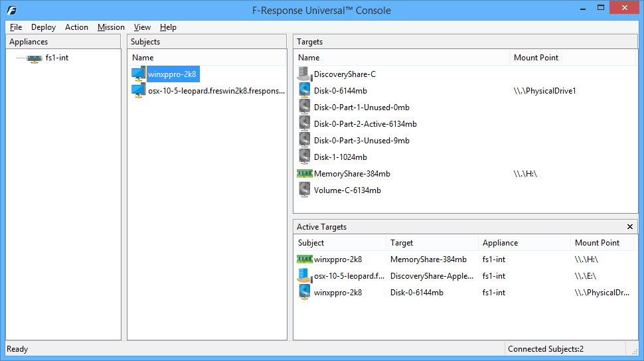Click the Disk-0-Part-2-Active-6134mb disk icon
This screenshot has height=361, width=644.
[304, 124]
